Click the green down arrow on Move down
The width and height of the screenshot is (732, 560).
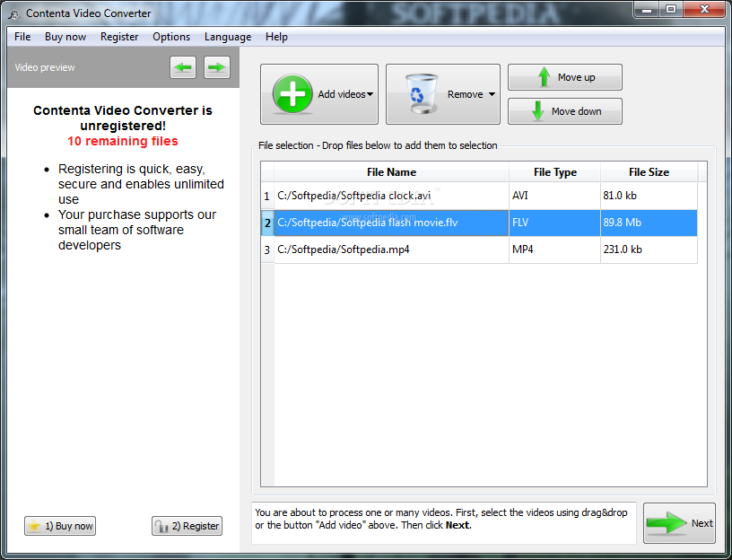pos(538,111)
